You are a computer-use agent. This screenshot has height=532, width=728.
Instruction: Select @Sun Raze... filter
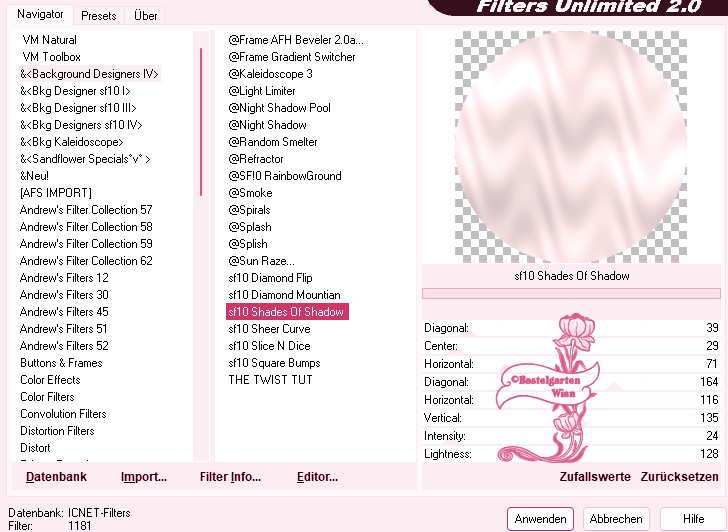coord(261,261)
